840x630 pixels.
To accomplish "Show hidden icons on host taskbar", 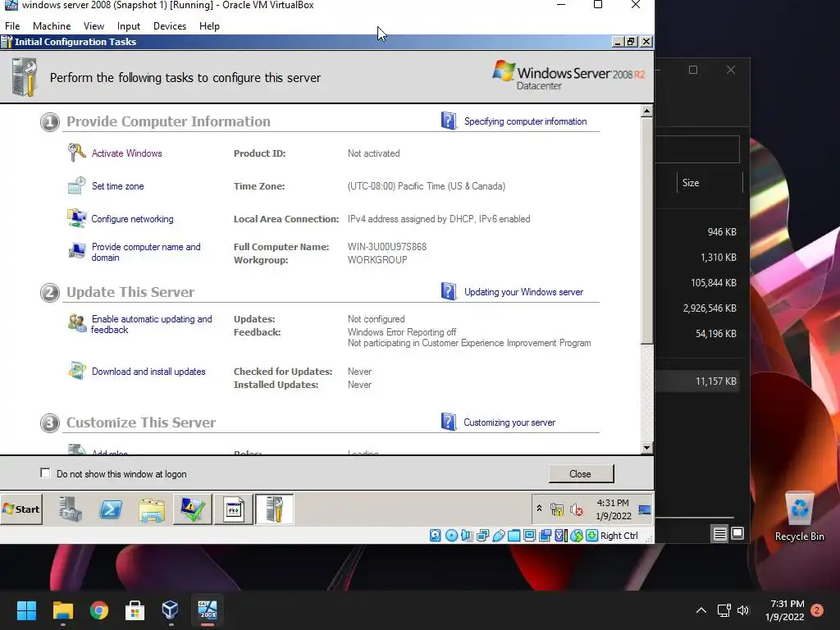I will click(701, 610).
